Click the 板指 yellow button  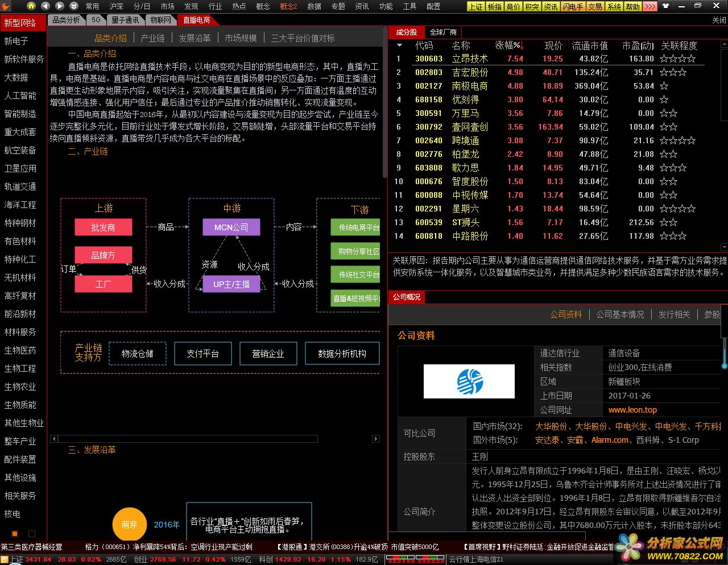[x=495, y=7]
